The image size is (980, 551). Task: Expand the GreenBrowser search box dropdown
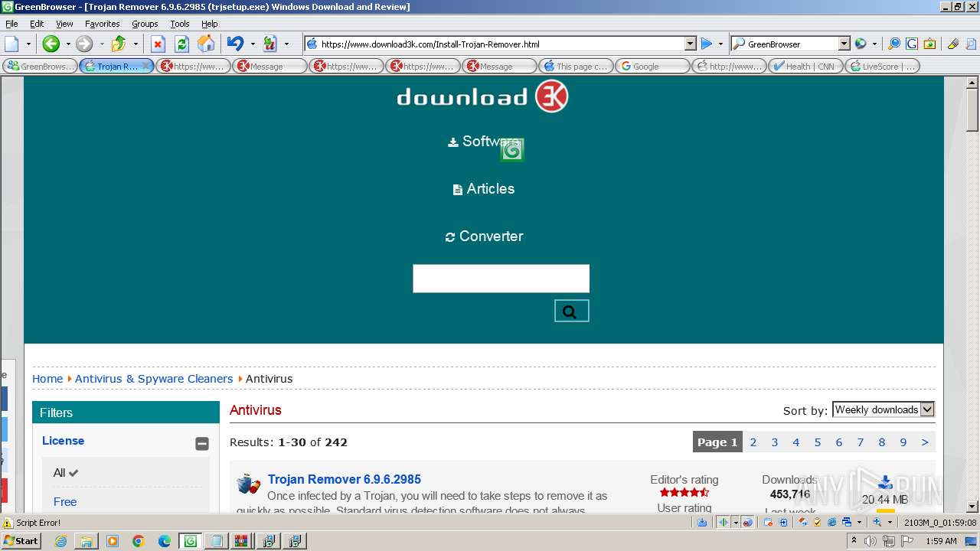tap(844, 44)
